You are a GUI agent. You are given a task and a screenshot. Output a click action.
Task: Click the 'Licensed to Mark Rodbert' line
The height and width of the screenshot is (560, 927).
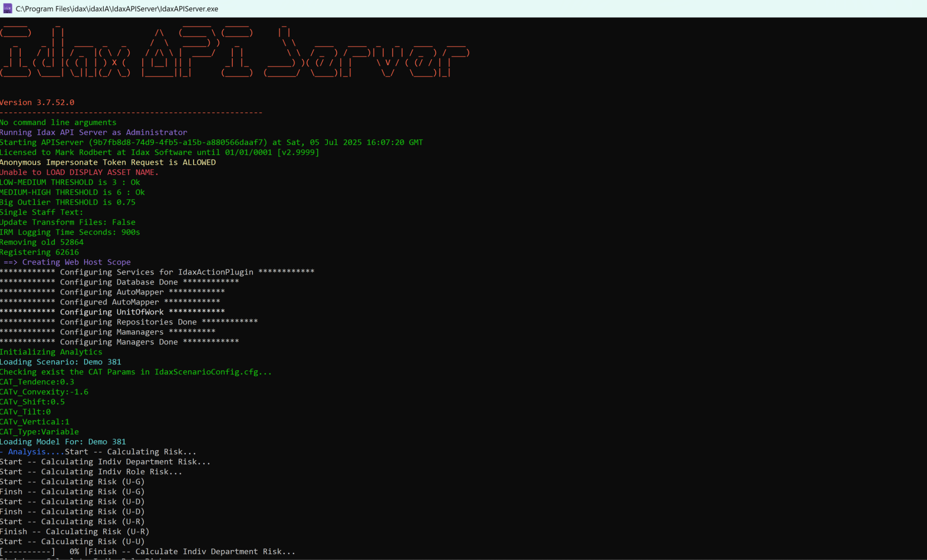point(159,153)
